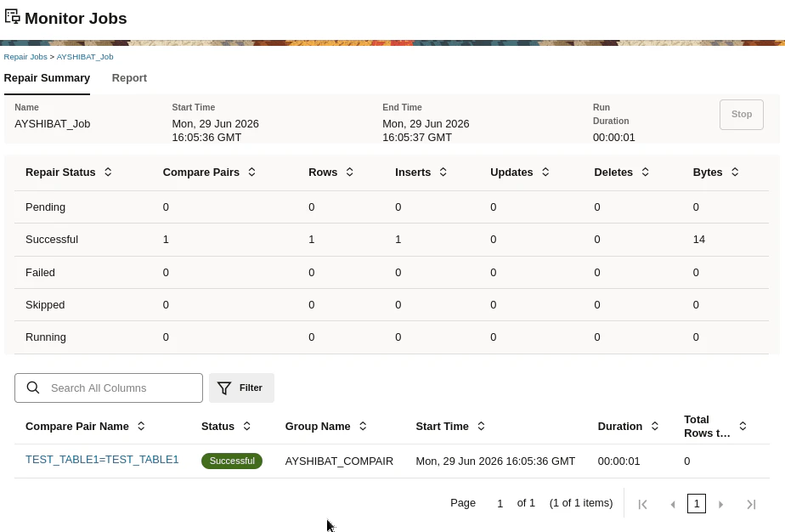
Task: Select the Running row label
Action: pos(46,337)
